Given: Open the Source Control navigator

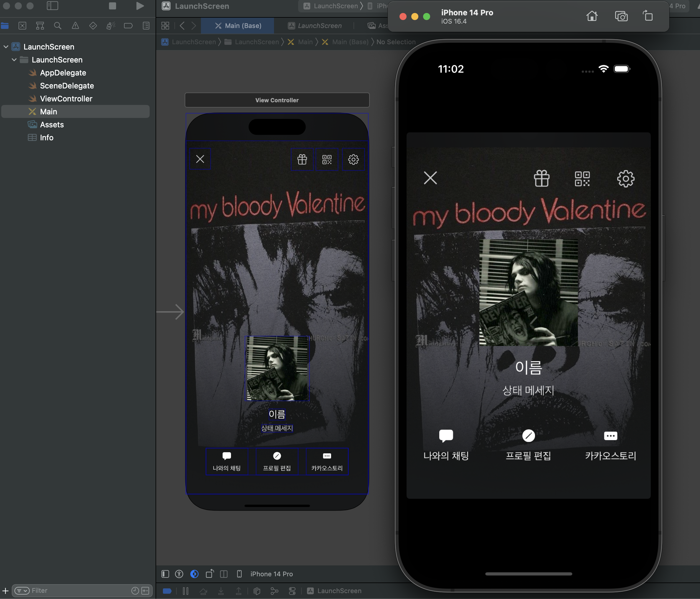Looking at the screenshot, I should coord(22,26).
